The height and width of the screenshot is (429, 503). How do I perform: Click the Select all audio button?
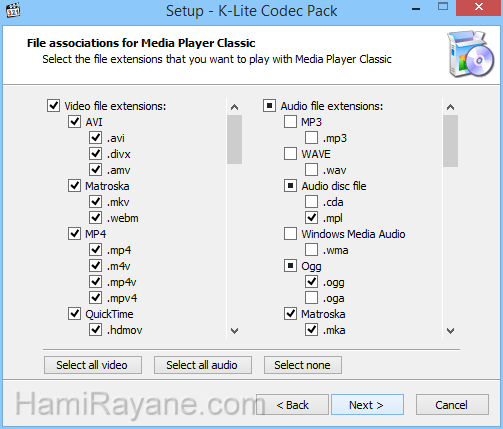coord(203,365)
